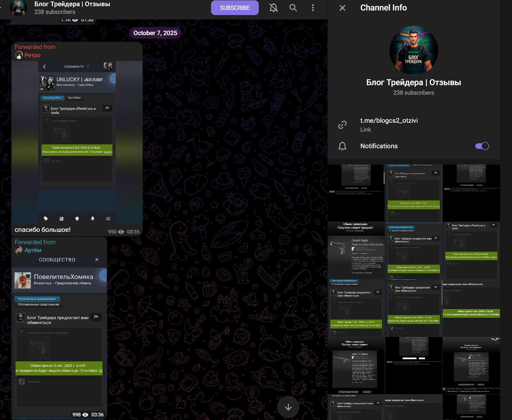Click the chain link icon

click(x=342, y=125)
